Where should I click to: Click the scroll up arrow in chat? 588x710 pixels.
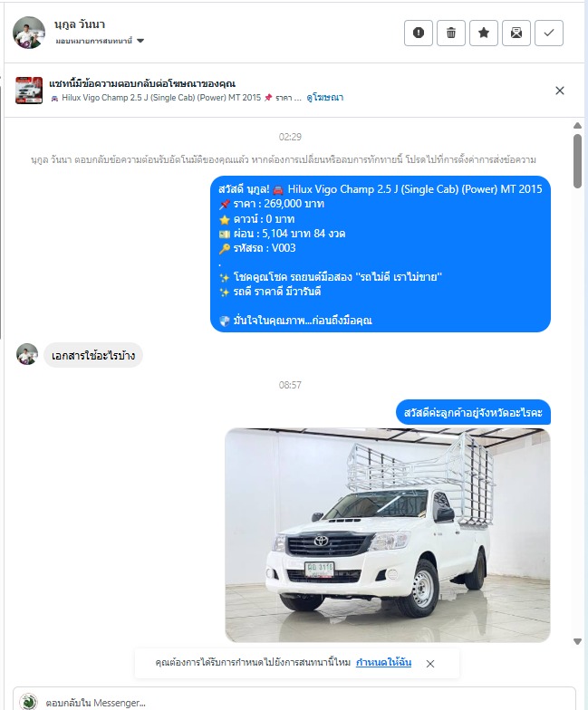[x=577, y=125]
